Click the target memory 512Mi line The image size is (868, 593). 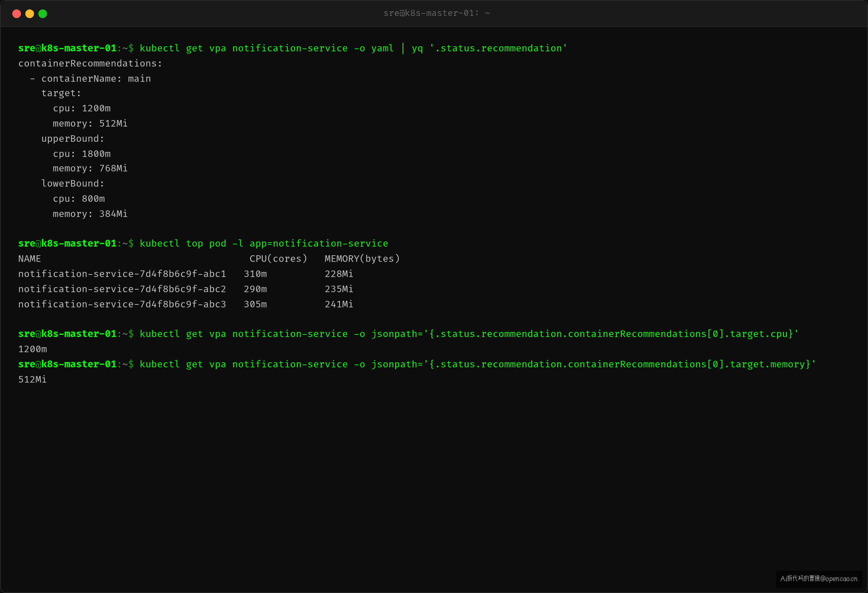pyautogui.click(x=90, y=124)
